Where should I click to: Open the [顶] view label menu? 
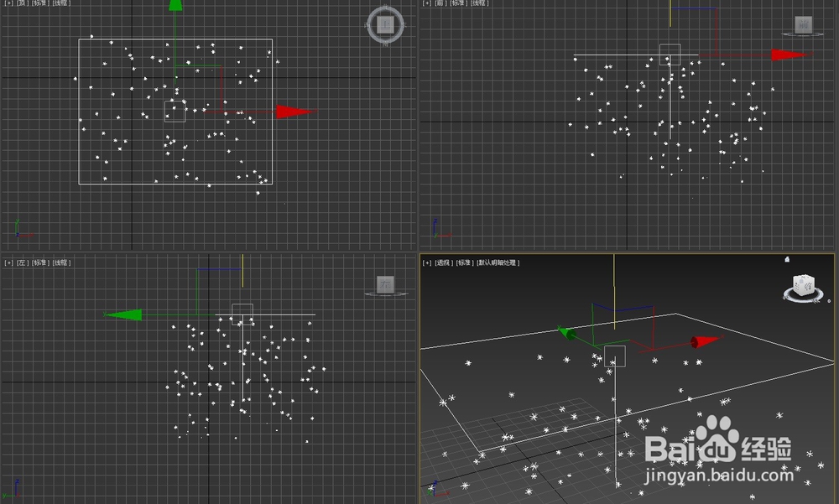[22, 3]
